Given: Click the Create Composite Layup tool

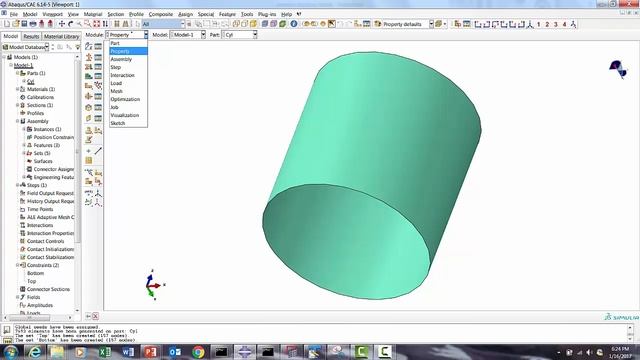Looking at the screenshot, I should 89,76.
